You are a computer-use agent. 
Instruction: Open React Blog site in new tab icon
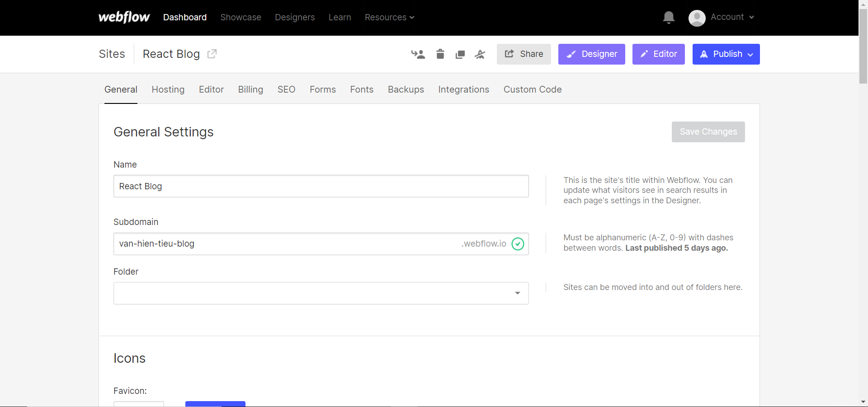212,54
